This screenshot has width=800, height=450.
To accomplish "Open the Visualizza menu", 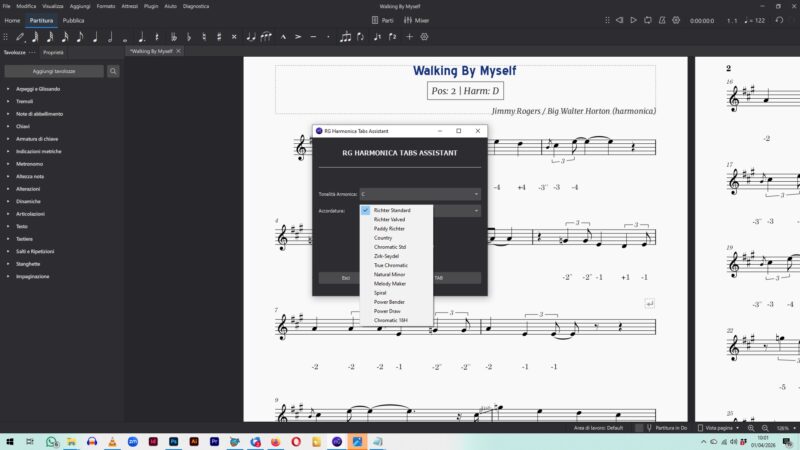I will point(53,6).
